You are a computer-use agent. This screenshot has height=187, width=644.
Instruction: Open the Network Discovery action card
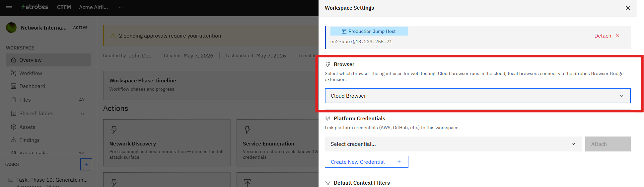[167, 143]
